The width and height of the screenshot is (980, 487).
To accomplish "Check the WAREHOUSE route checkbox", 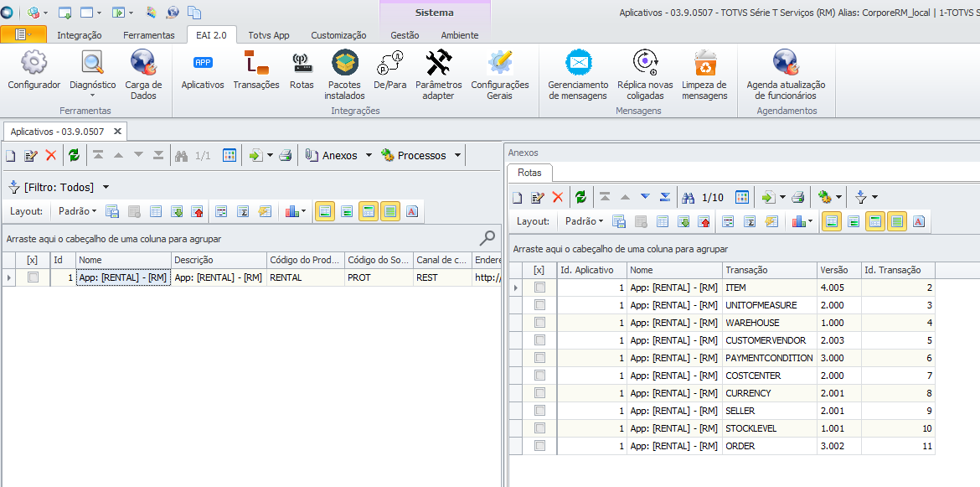I will coord(540,323).
